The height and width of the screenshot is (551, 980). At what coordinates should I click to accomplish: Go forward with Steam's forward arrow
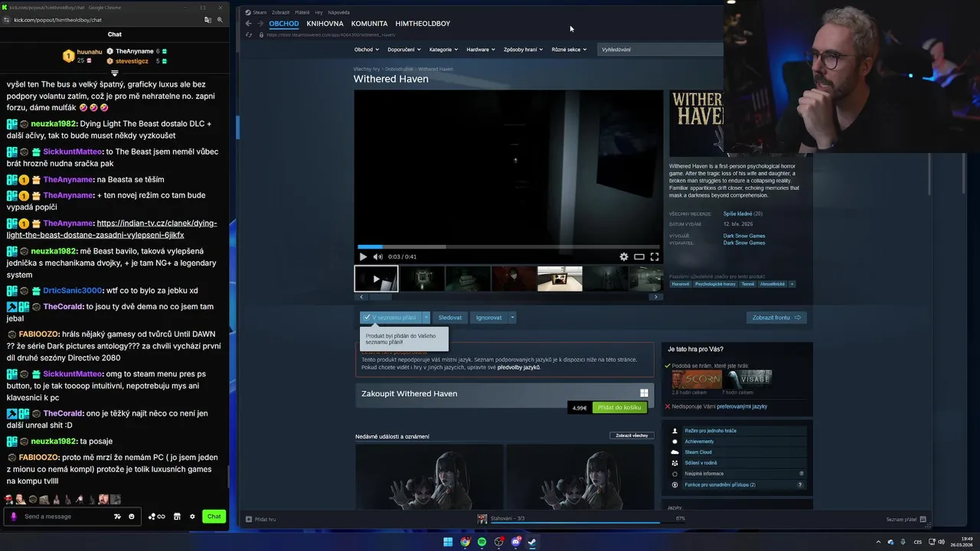tap(260, 24)
